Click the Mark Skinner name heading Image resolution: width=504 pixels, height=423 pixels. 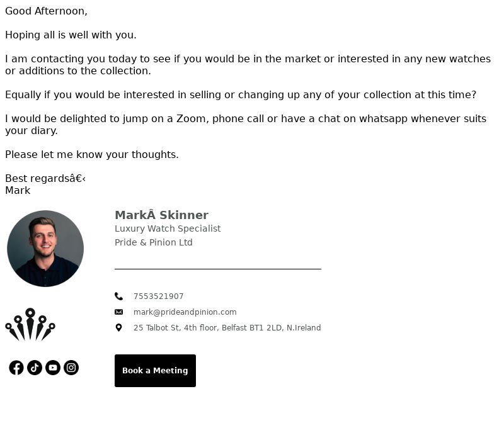click(161, 215)
